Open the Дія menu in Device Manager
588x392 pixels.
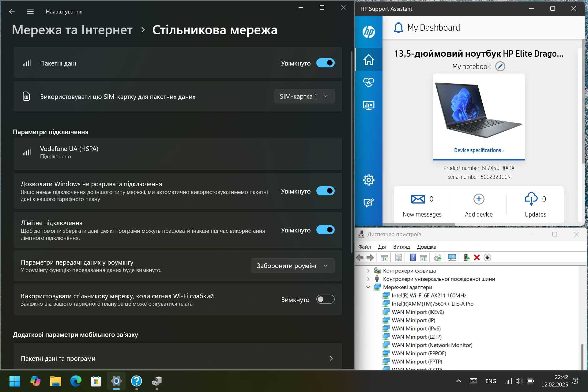point(382,247)
